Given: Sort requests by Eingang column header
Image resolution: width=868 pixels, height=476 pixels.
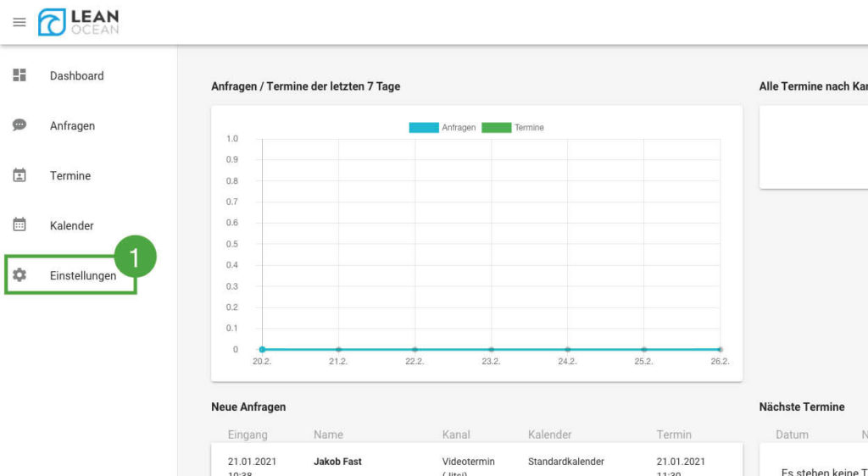Looking at the screenshot, I should [248, 434].
